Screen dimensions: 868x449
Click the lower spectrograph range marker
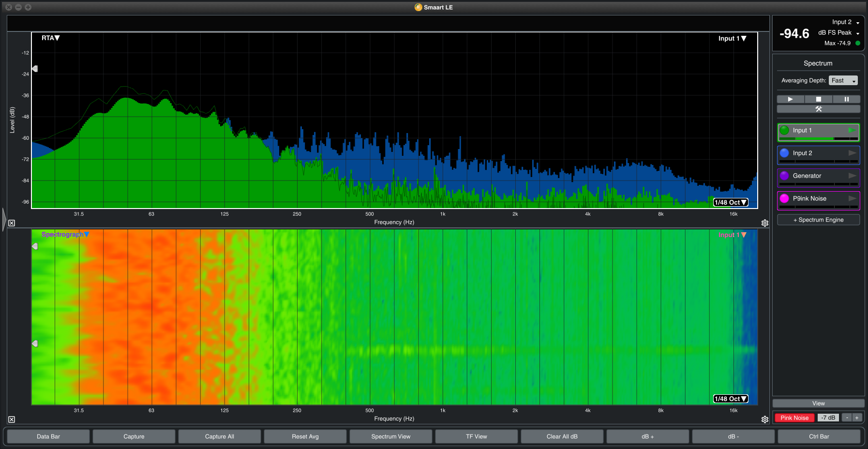[x=35, y=344]
